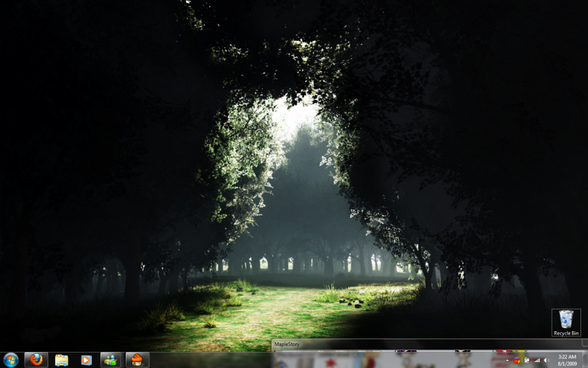Open the volume speaker tray icon
The height and width of the screenshot is (368, 588).
coord(547,361)
